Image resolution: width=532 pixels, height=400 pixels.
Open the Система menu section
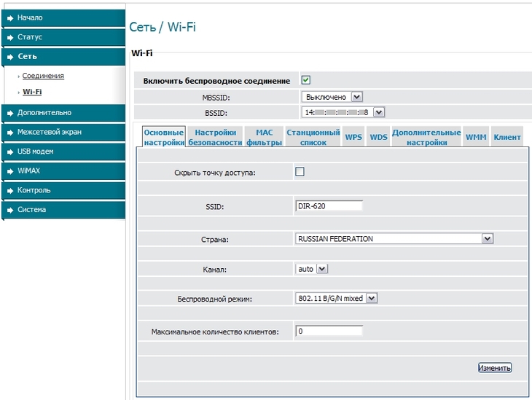[63, 209]
